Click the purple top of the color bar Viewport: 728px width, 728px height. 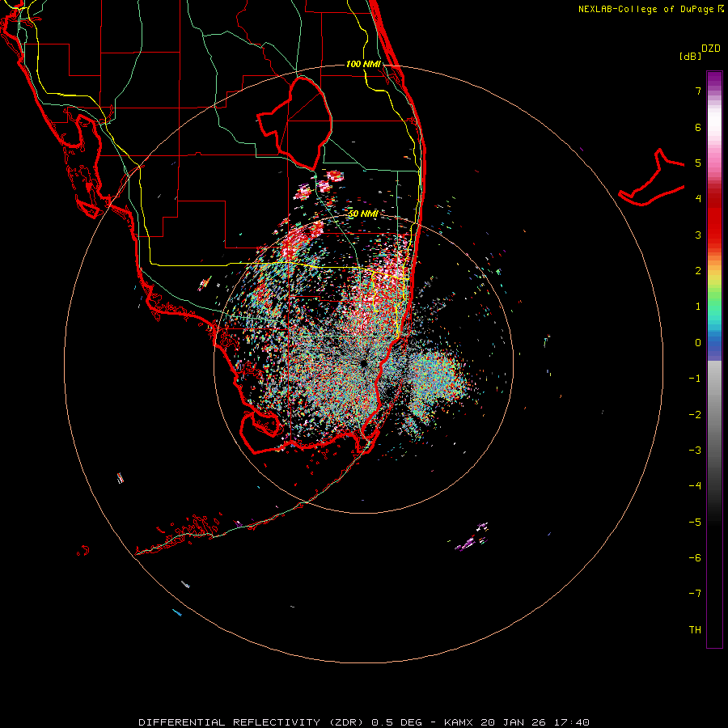point(714,79)
